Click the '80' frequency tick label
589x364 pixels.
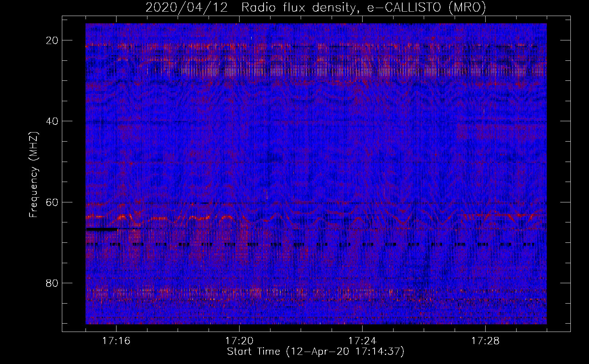52,283
